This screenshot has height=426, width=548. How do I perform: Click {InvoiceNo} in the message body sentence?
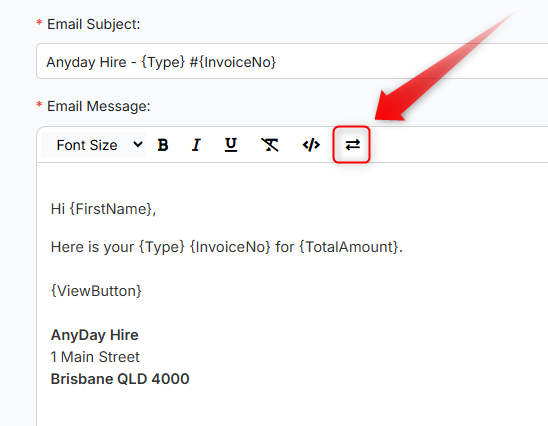tap(230, 247)
